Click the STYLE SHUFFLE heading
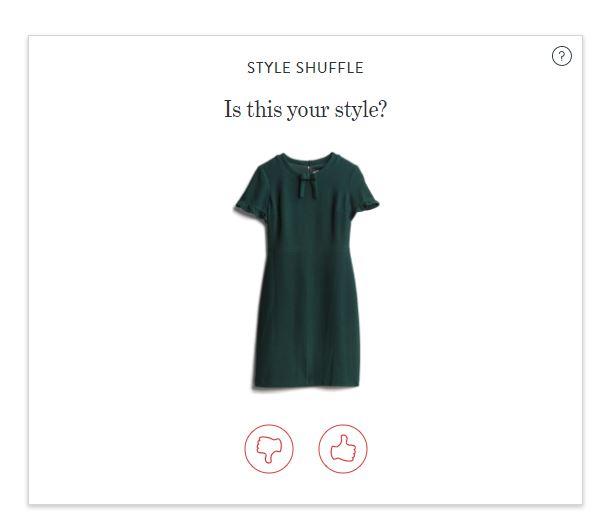Screen dimensions: 615x525 click(x=305, y=68)
